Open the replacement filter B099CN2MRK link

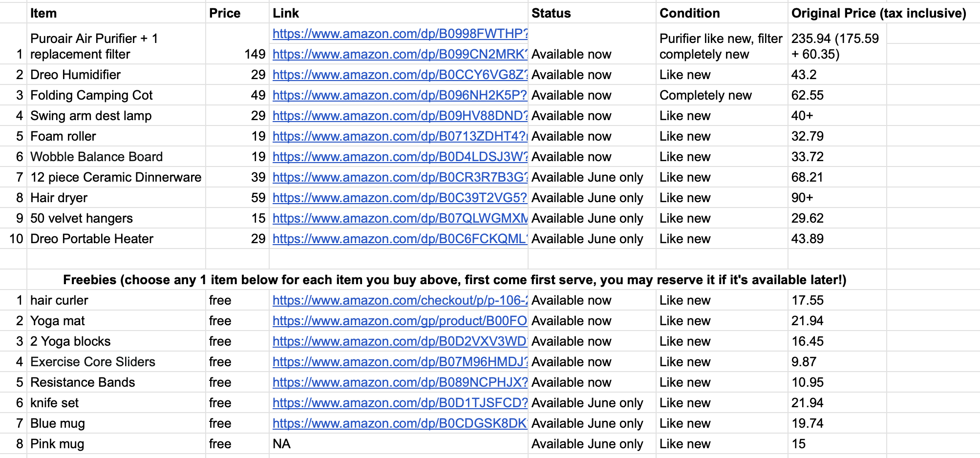coord(400,54)
